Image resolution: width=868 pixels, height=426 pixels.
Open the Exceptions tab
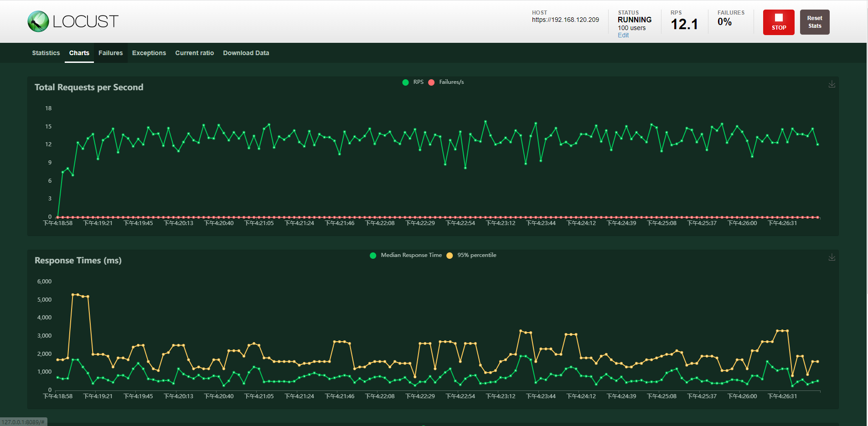149,53
